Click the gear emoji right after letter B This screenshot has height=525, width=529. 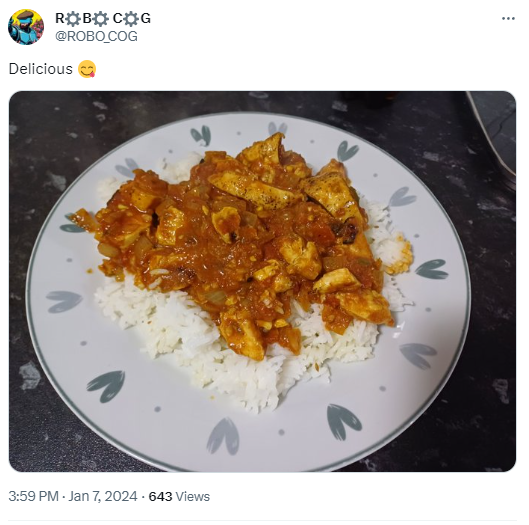tap(100, 19)
